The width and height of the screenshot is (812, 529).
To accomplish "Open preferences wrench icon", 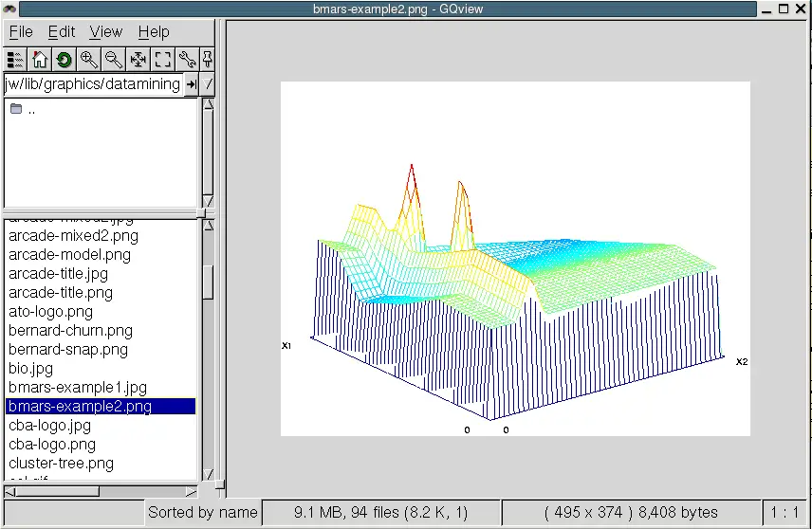I will pos(187,60).
